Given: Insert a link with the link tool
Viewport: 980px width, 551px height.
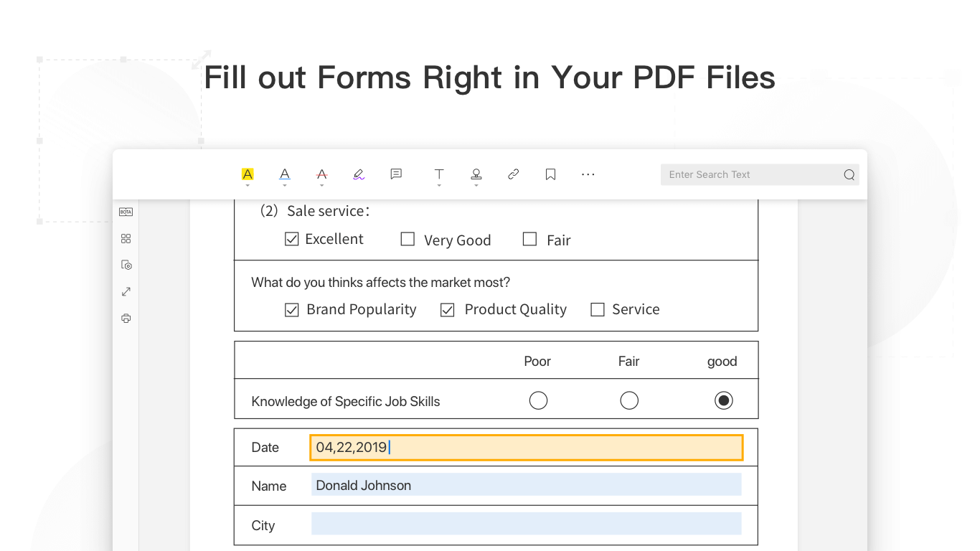Looking at the screenshot, I should [x=514, y=174].
